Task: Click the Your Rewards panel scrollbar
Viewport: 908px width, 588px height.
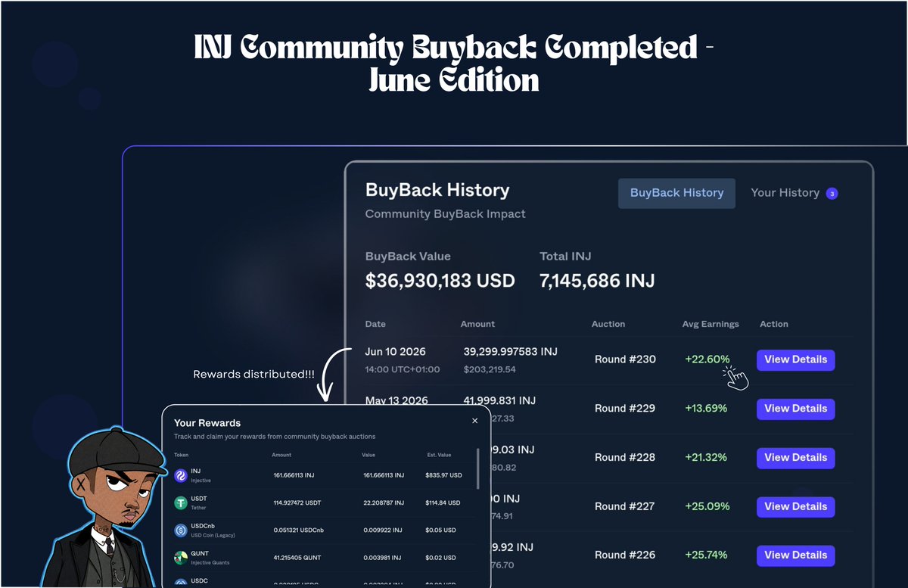Action: 477,469
